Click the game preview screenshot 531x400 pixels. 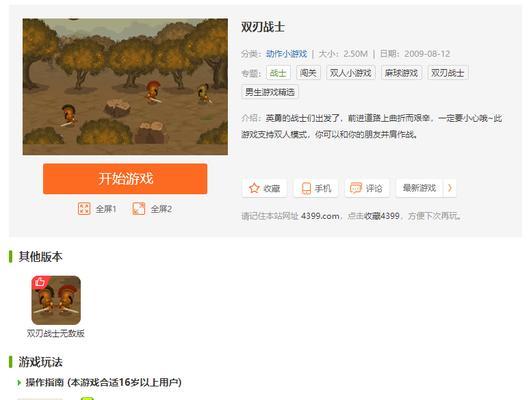point(125,87)
